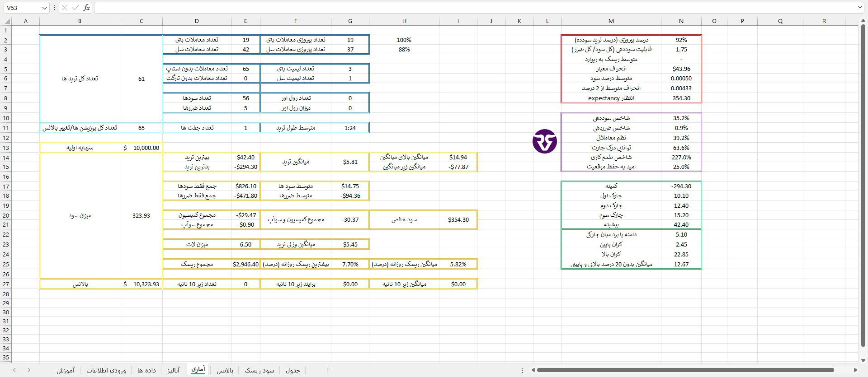This screenshot has width=868, height=377.
Task: Click the cell showing 63.6%
Action: [x=681, y=148]
